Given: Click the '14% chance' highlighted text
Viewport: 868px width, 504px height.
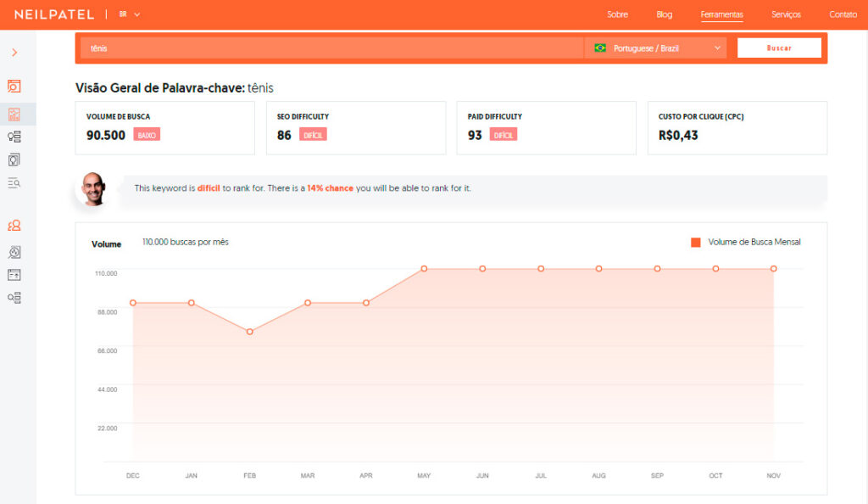Looking at the screenshot, I should [330, 188].
